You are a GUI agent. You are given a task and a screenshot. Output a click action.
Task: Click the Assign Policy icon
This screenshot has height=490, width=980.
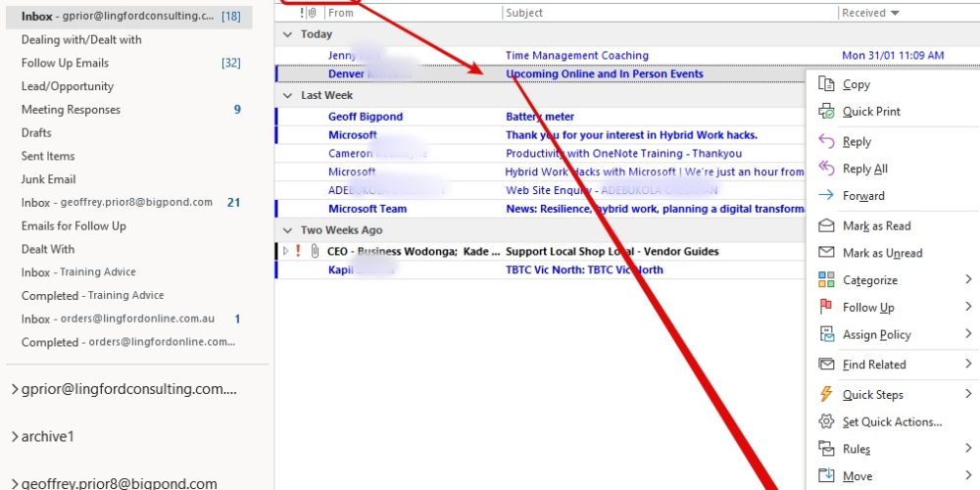(826, 334)
